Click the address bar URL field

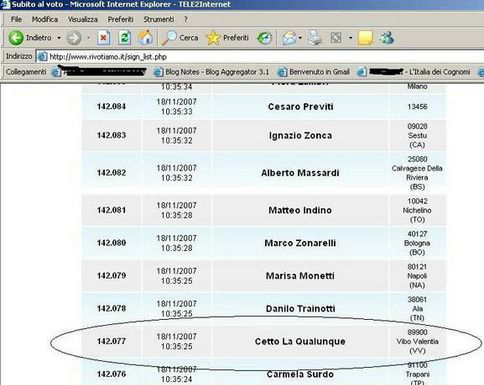(x=260, y=57)
